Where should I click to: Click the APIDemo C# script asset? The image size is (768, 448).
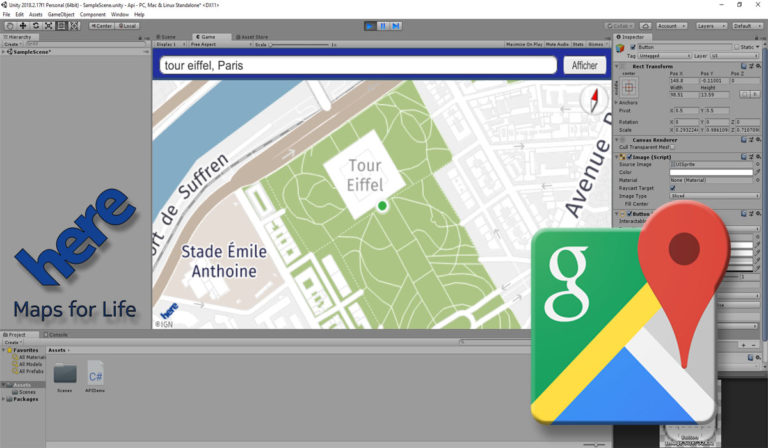(95, 376)
